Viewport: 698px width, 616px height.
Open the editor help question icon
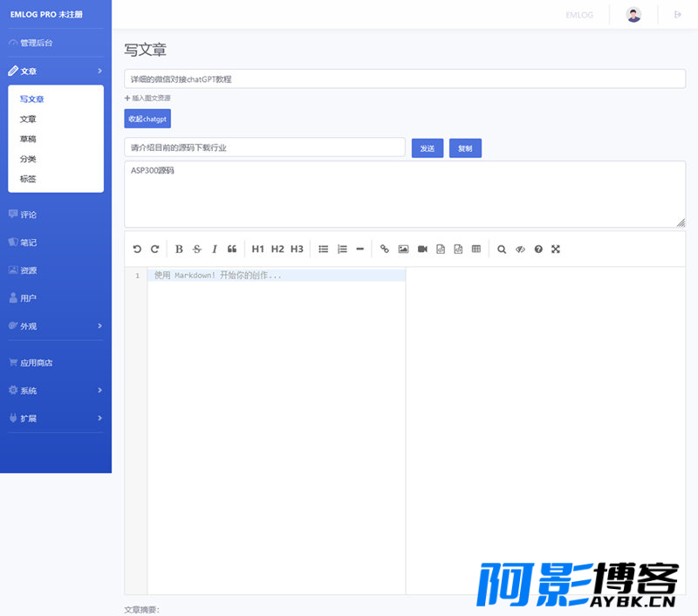[538, 250]
